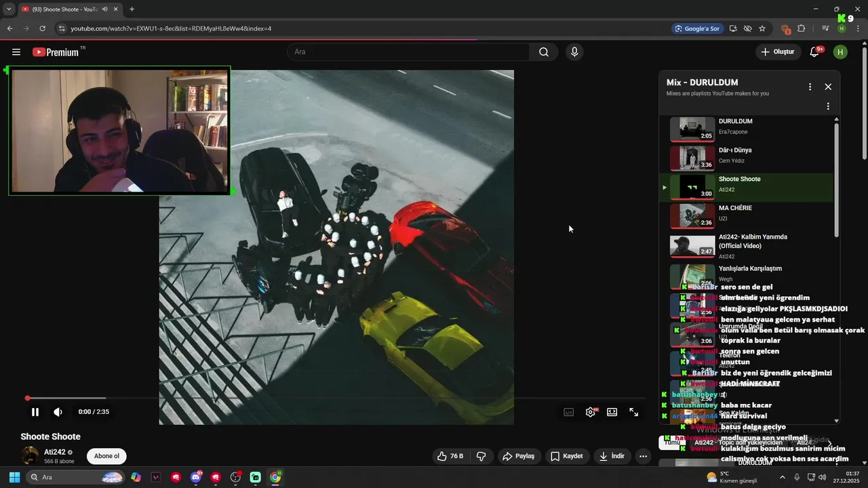The width and height of the screenshot is (868, 488).
Task: Click Oluştur create button
Action: [x=777, y=52]
